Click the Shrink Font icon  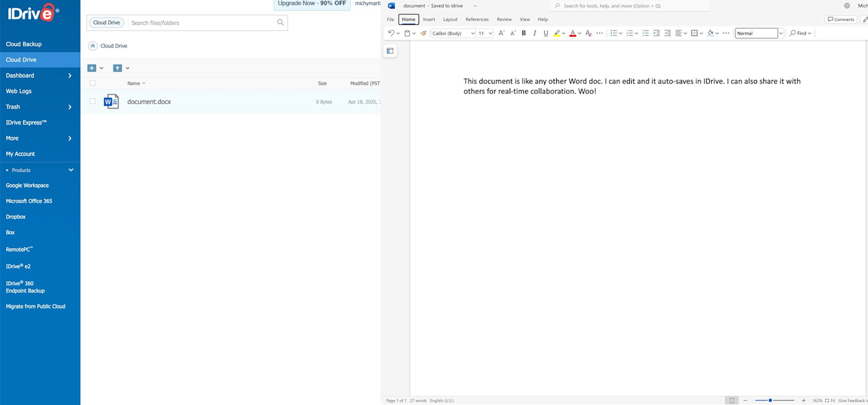[513, 33]
